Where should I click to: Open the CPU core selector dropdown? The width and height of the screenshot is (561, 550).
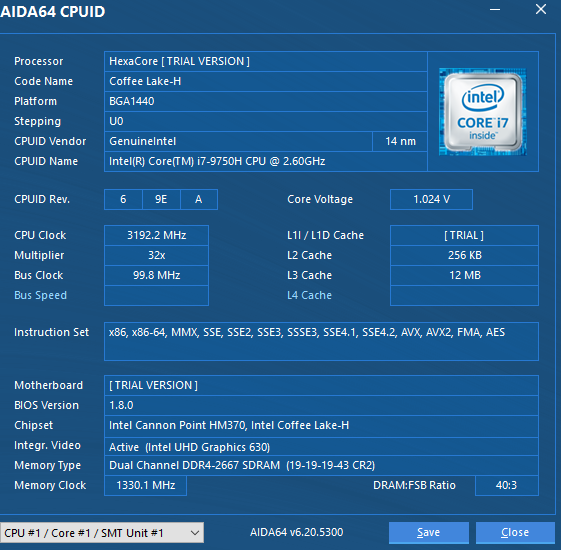(102, 533)
